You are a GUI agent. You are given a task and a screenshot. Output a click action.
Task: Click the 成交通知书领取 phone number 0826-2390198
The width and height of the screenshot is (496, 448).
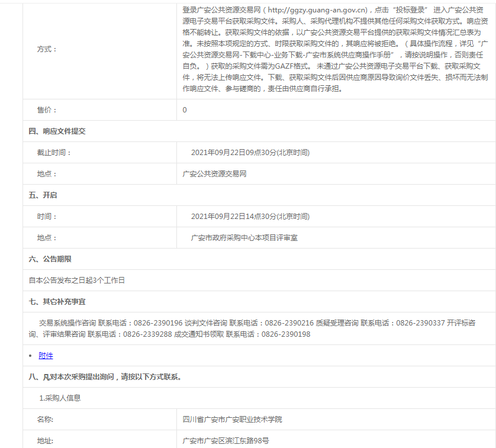pyautogui.click(x=285, y=334)
